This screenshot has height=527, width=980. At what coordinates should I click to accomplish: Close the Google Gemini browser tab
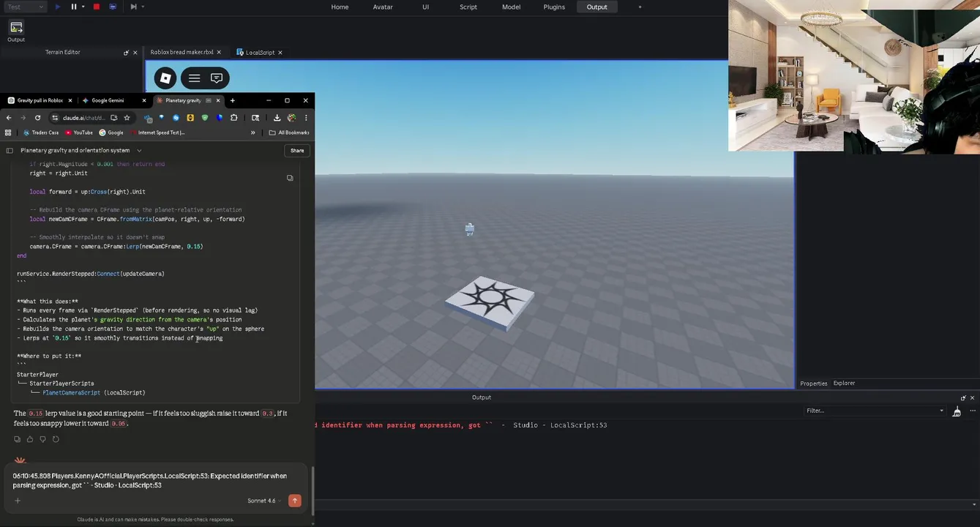144,100
